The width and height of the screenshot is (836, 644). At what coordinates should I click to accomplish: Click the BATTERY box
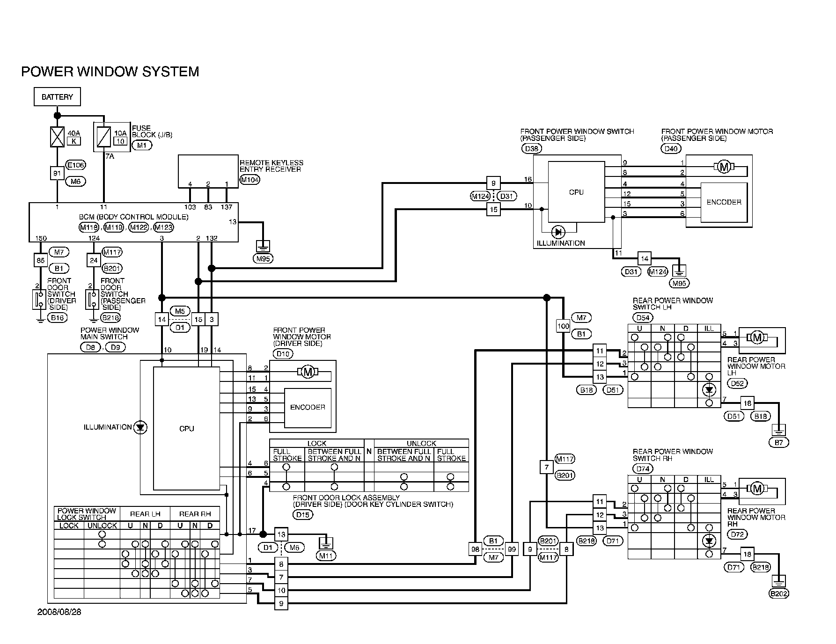click(x=57, y=97)
